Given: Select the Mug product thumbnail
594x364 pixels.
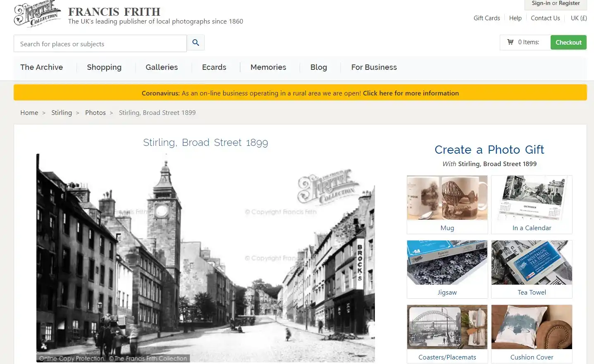Looking at the screenshot, I should [447, 198].
